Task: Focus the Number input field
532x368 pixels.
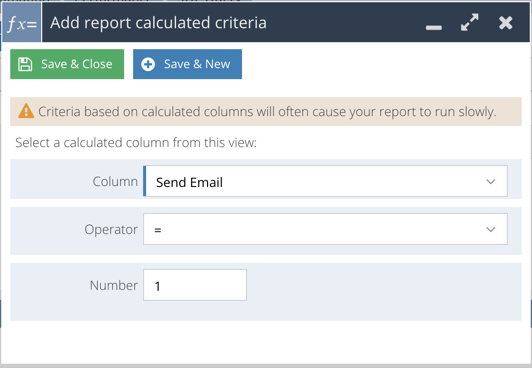Action: coord(195,285)
